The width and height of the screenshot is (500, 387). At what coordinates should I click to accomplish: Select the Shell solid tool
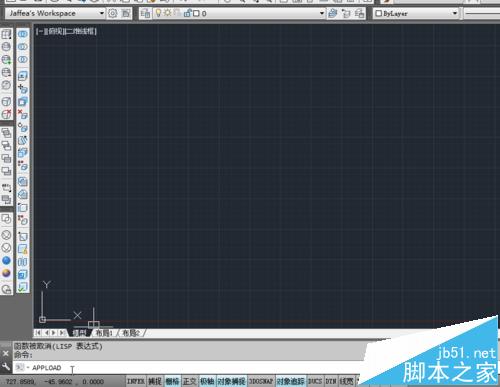(23, 274)
